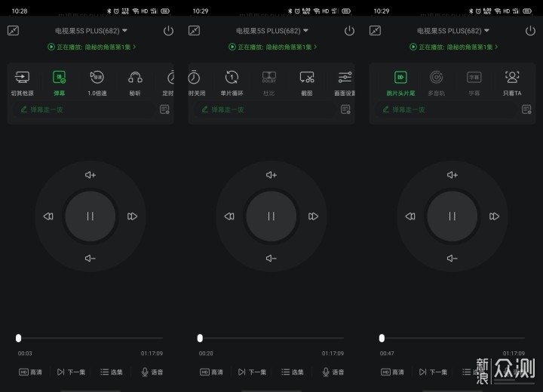Select the 多音轨 multi audio track icon

point(437,77)
